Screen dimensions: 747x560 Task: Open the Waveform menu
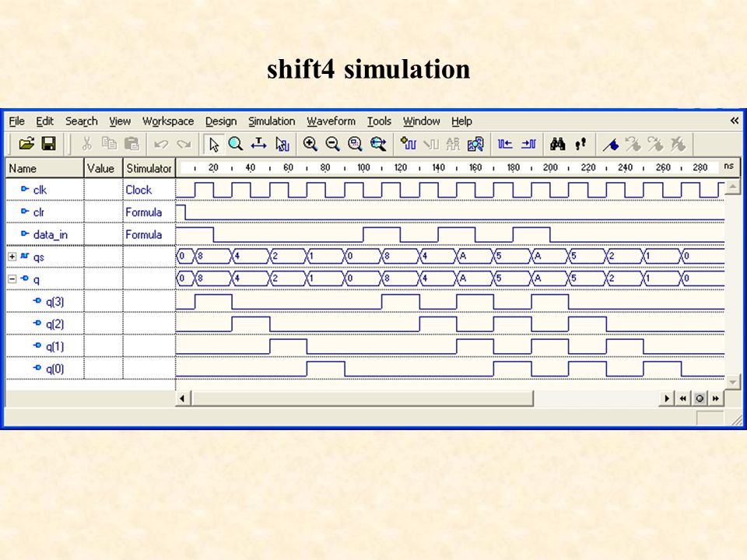331,121
